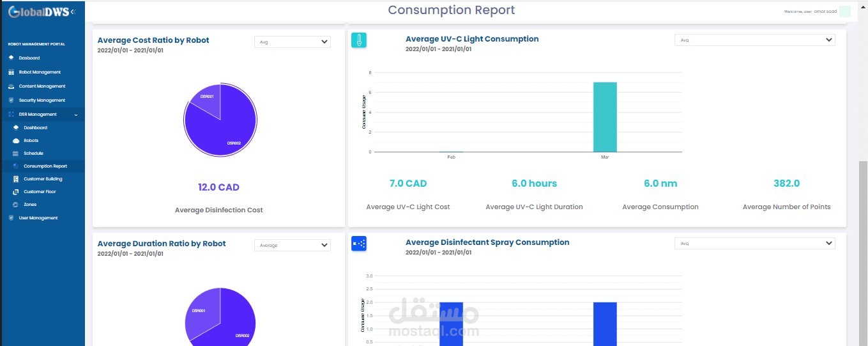This screenshot has width=868, height=346.
Task: Click the Zones icon
Action: 16,205
